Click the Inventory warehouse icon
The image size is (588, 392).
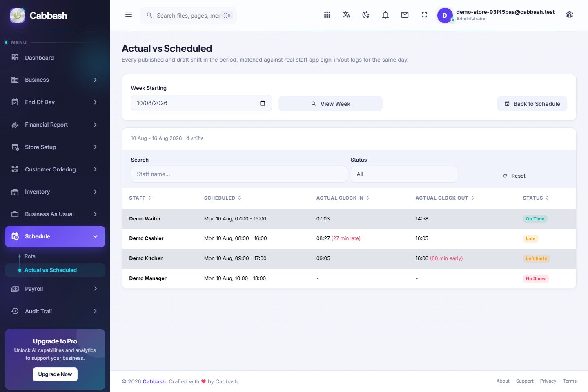(15, 192)
